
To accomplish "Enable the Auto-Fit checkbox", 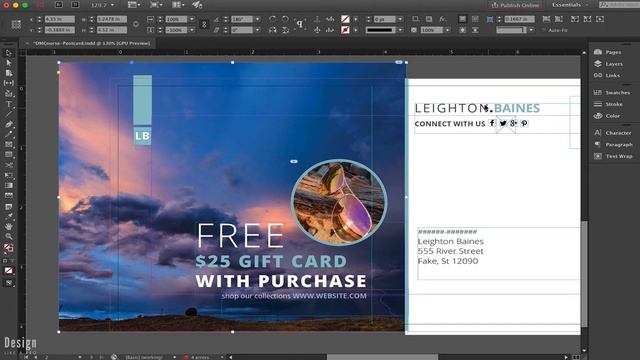I will tap(544, 30).
